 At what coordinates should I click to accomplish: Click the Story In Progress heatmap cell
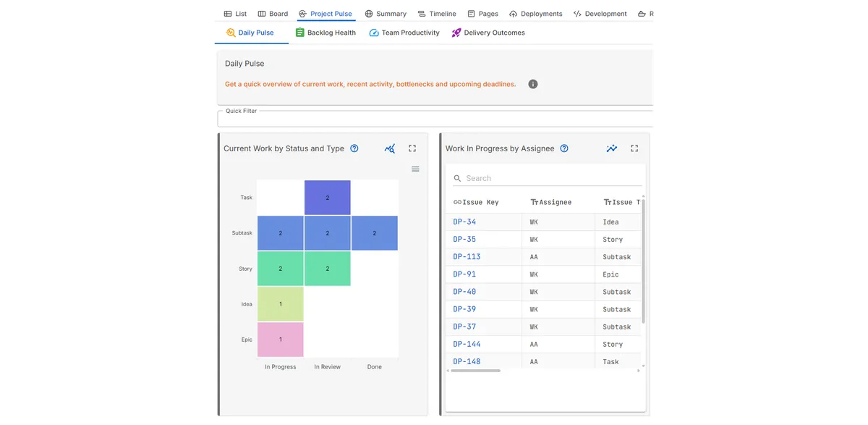point(281,269)
